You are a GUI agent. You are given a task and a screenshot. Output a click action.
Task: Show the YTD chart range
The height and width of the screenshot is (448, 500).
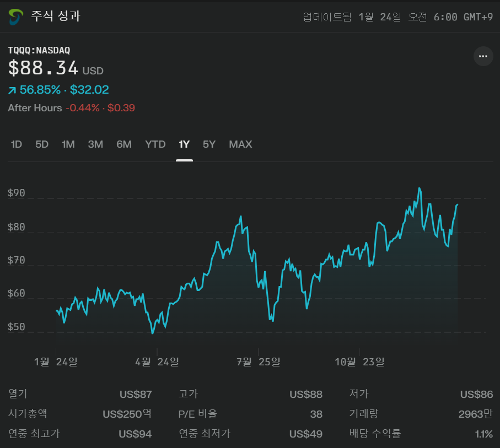tap(155, 144)
